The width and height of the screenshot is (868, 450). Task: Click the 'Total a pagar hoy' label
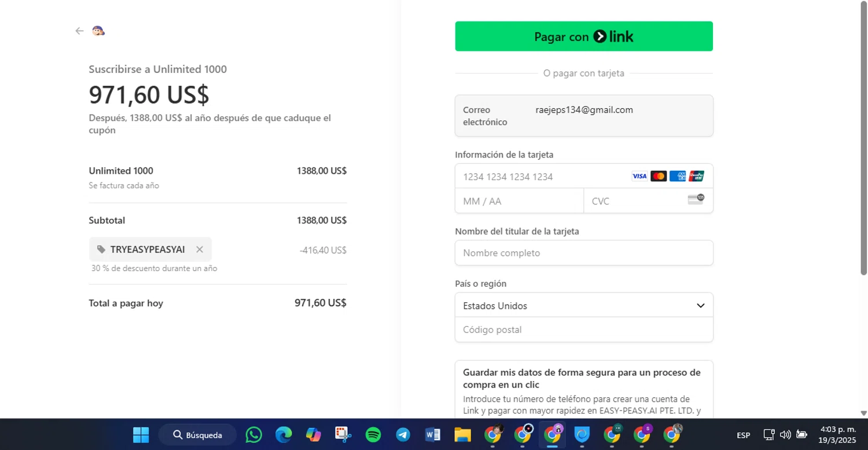126,303
